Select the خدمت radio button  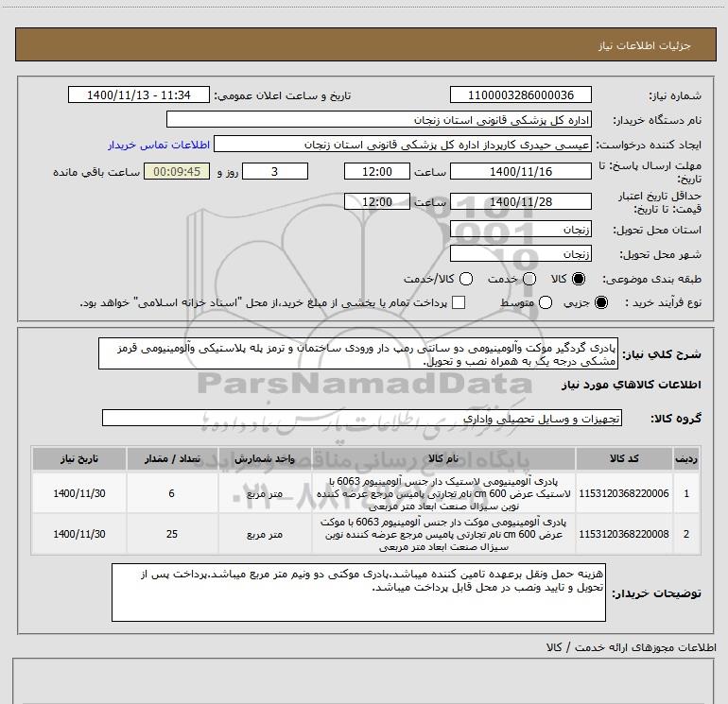tap(529, 279)
